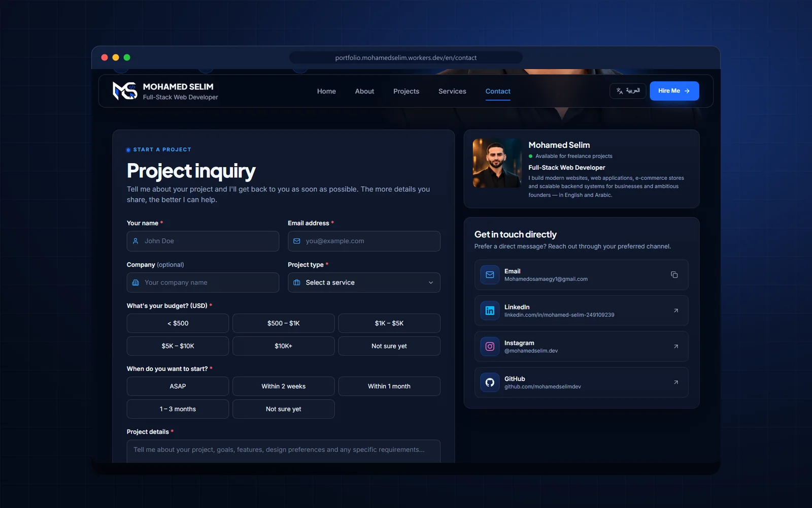812x508 pixels.
Task: Click the browser URL address bar
Action: coord(406,57)
